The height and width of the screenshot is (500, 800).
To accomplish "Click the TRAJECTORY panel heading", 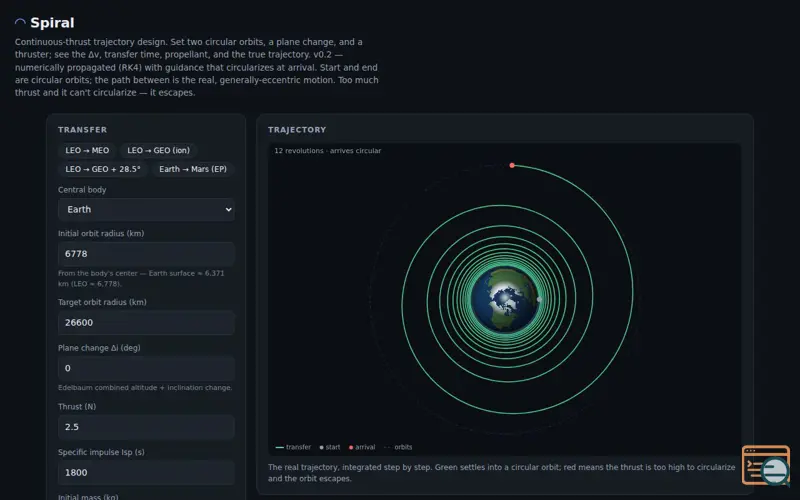I will pyautogui.click(x=297, y=130).
